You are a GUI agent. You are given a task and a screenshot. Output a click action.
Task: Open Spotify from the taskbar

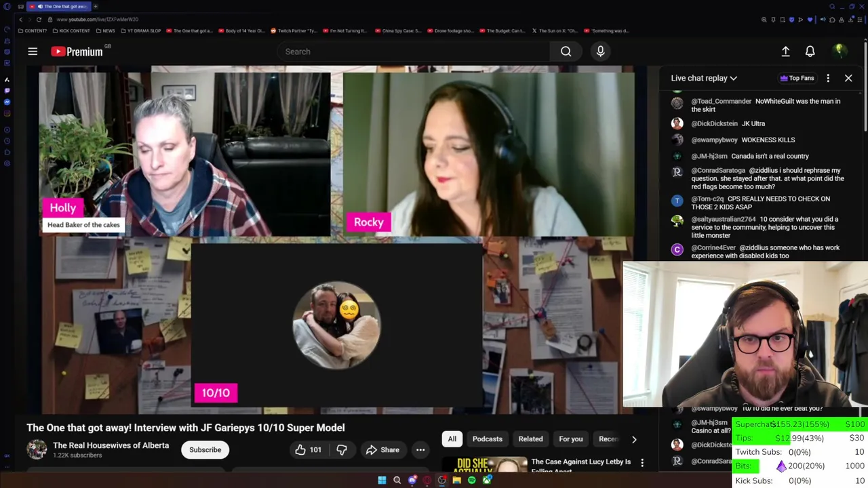pos(472,481)
